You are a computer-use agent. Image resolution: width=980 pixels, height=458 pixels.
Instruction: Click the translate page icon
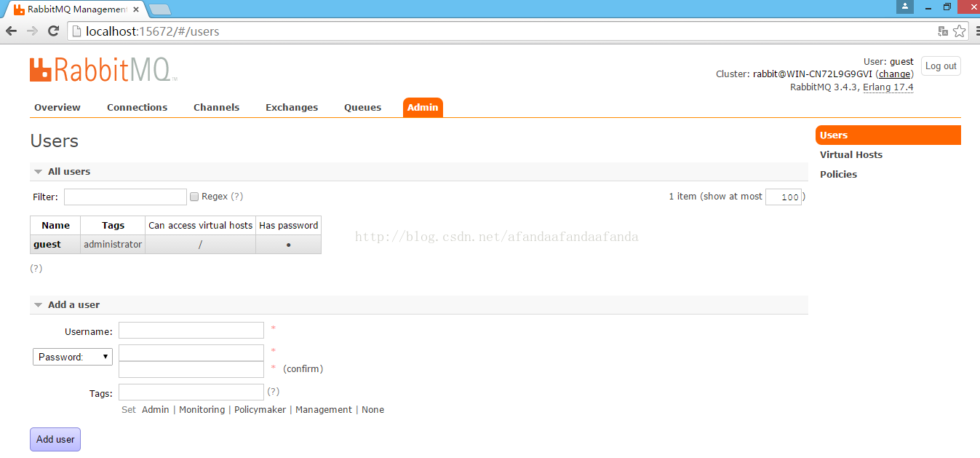[x=943, y=31]
